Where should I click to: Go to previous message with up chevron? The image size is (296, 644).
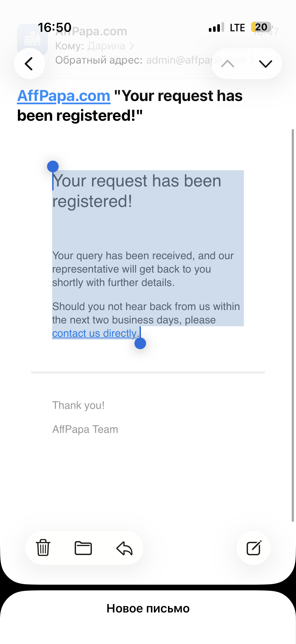click(228, 64)
